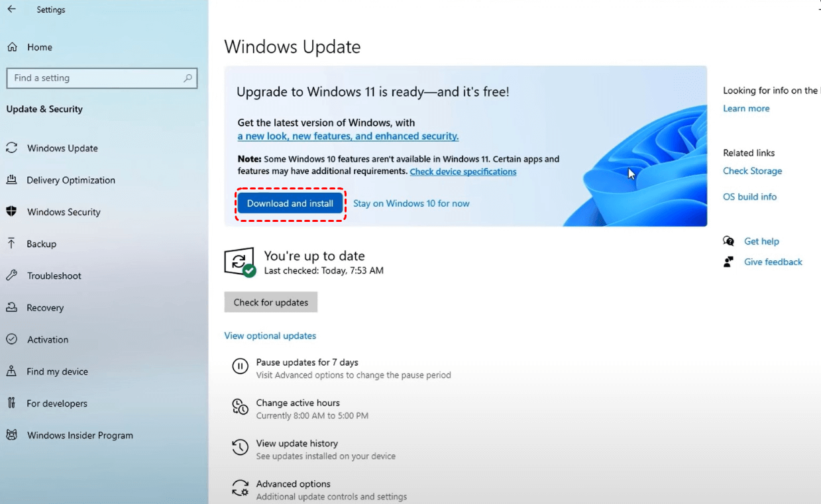The height and width of the screenshot is (504, 821).
Task: Click Give feedback link
Action: 773,262
